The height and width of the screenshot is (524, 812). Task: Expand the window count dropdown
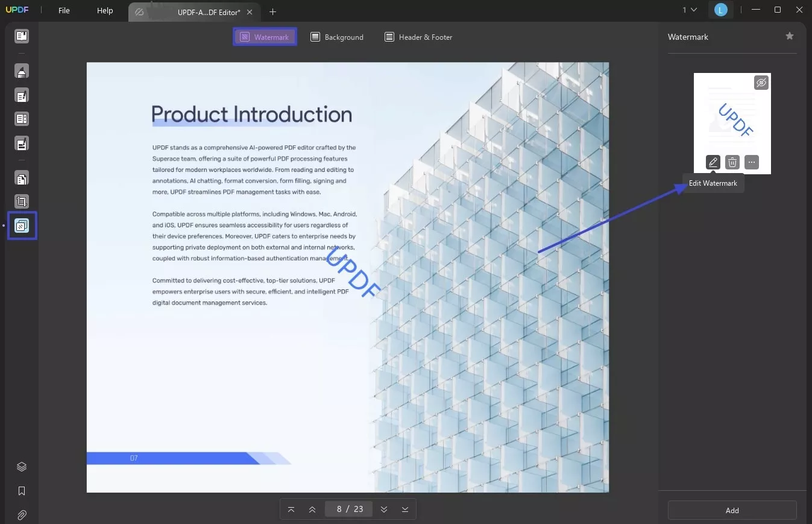pyautogui.click(x=690, y=10)
